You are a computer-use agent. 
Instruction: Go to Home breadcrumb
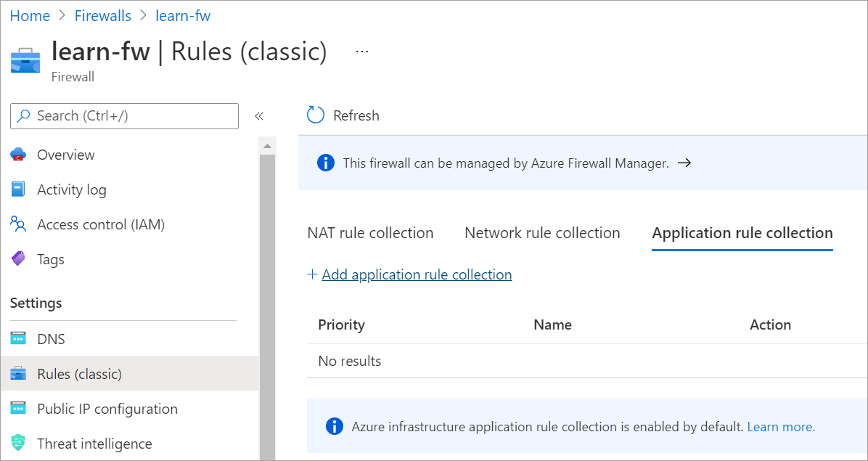[30, 15]
